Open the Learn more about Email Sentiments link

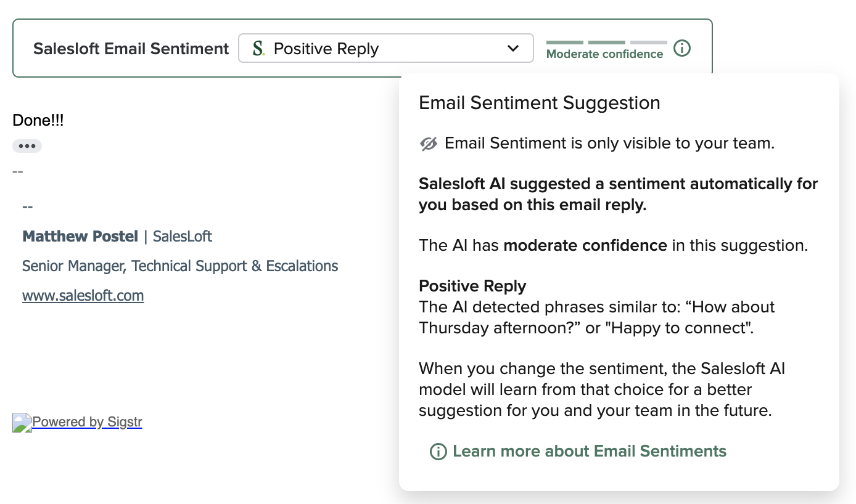click(x=590, y=451)
